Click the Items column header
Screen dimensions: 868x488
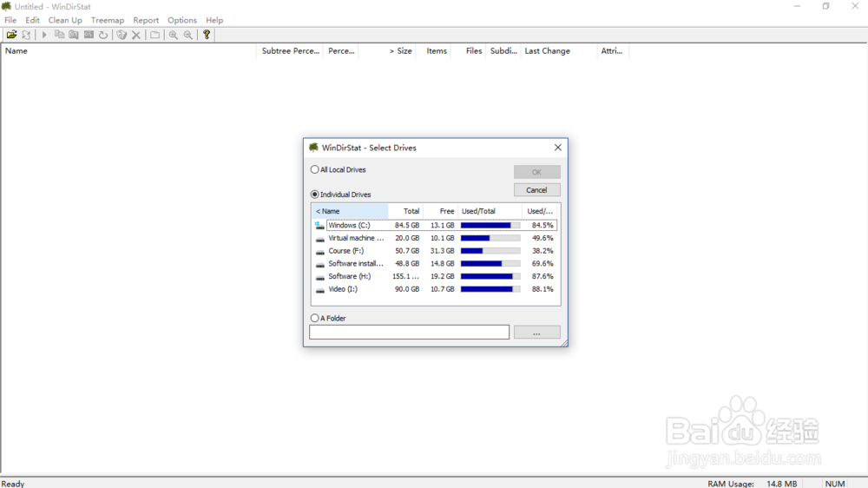pyautogui.click(x=433, y=51)
